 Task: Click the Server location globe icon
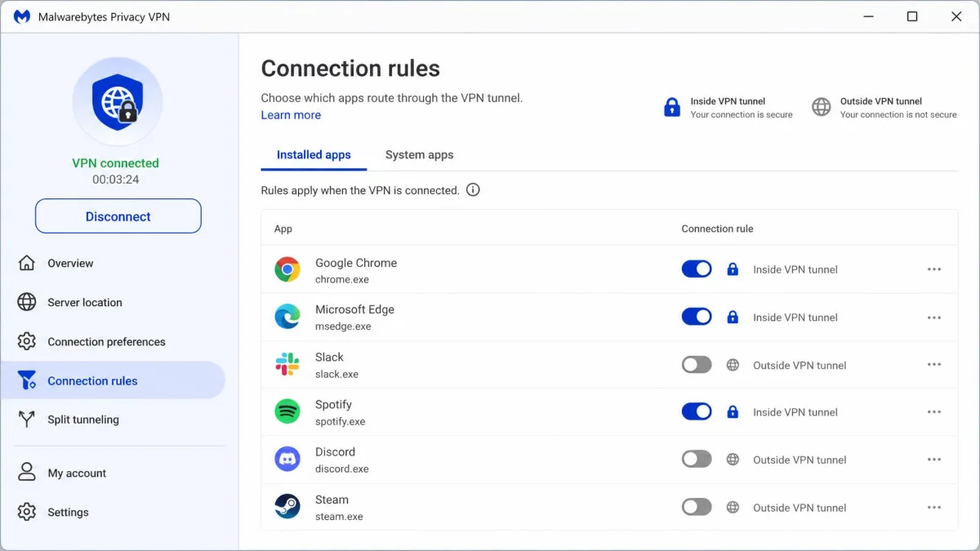coord(27,302)
